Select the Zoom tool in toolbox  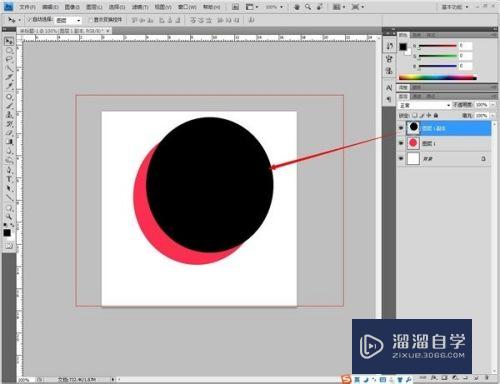[9, 217]
